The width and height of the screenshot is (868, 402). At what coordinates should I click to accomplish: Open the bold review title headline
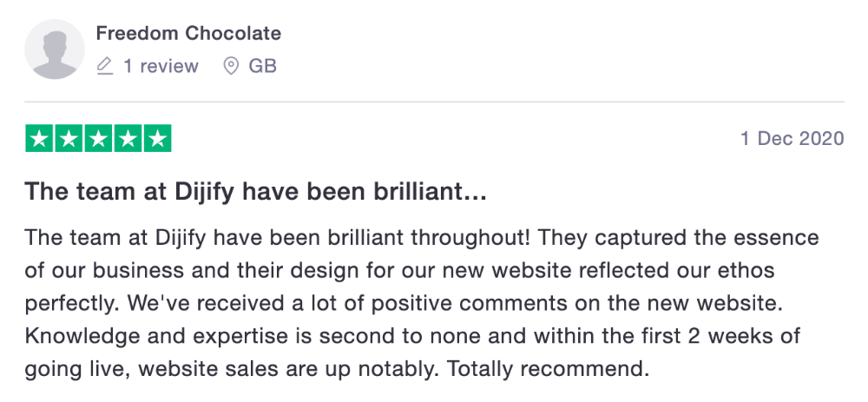[x=256, y=192]
